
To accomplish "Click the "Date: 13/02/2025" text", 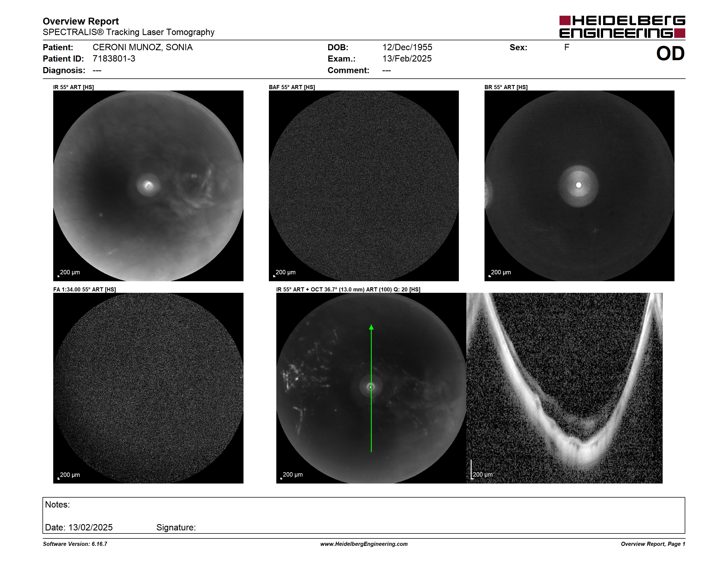I will [79, 527].
